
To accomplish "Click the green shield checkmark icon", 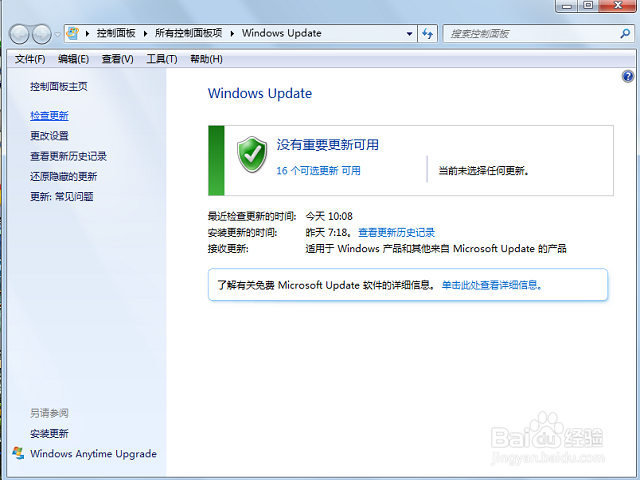I will (252, 154).
